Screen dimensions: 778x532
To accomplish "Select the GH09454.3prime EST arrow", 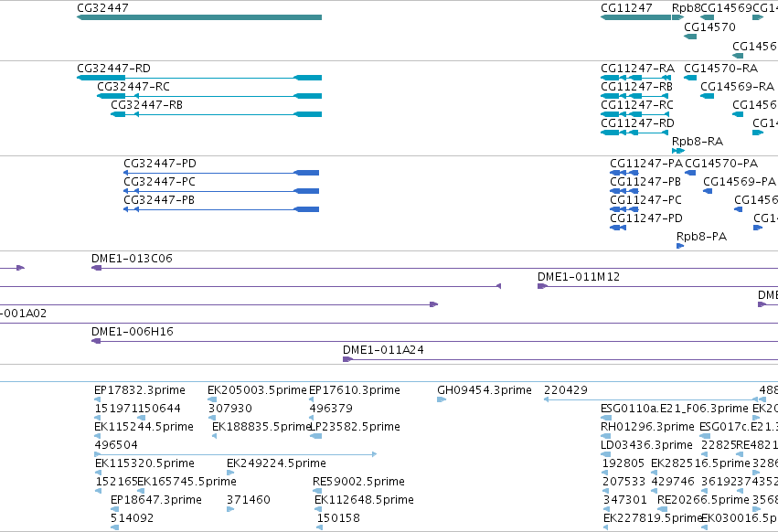I will (442, 399).
